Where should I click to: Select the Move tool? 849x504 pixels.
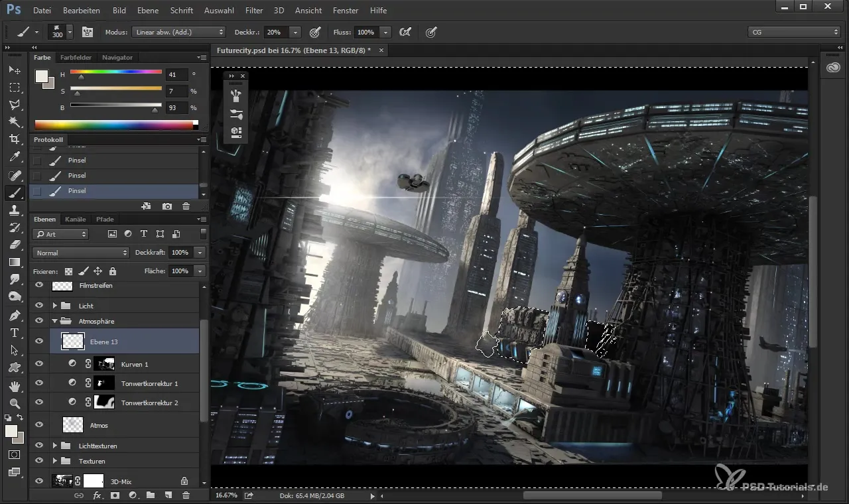point(14,70)
